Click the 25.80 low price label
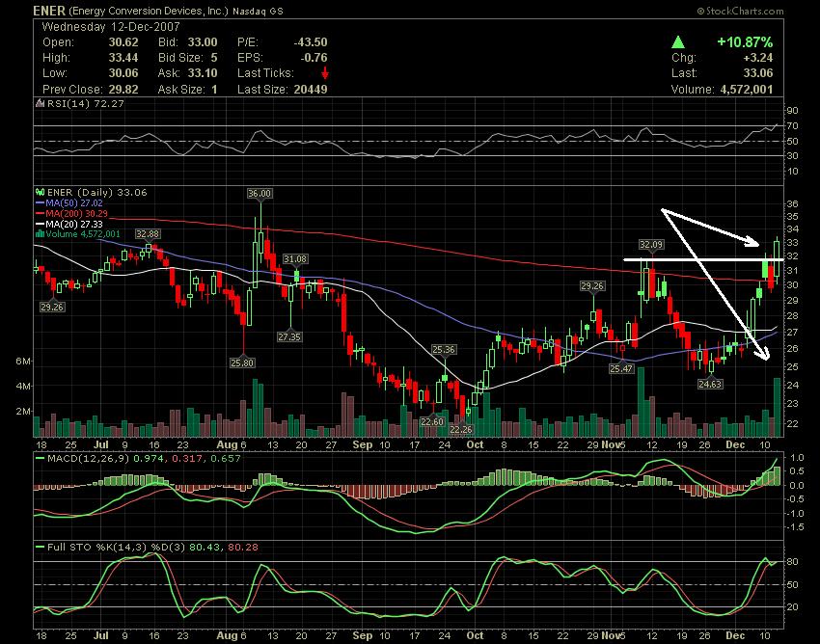820x644 pixels. tap(242, 362)
